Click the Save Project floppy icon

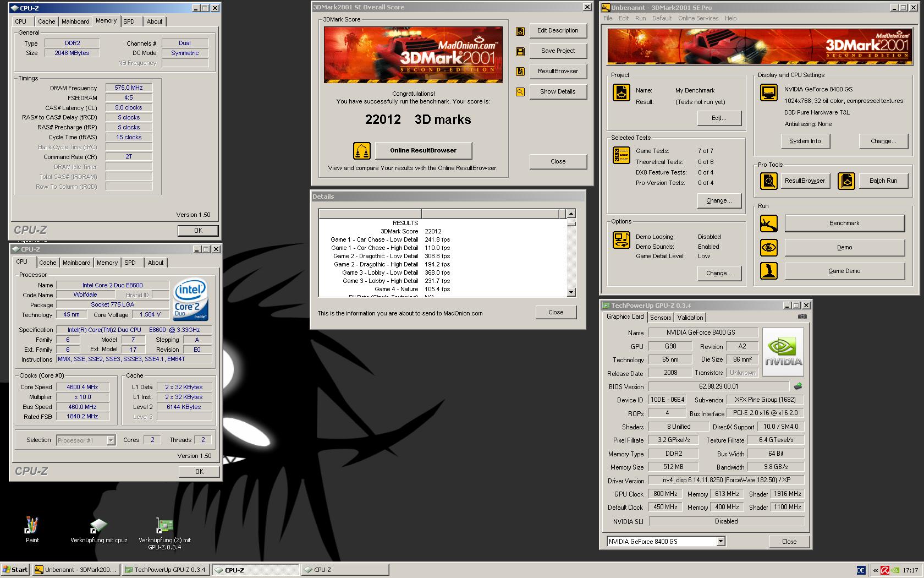click(x=520, y=52)
